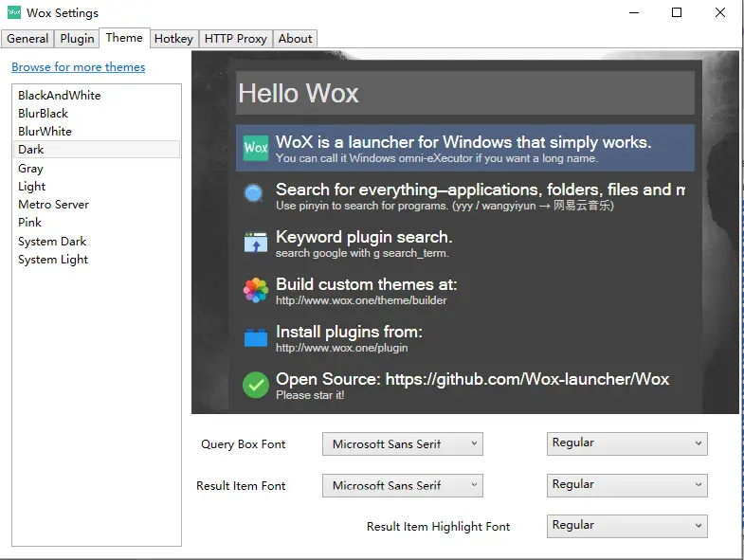Click the Wox app icon in the title bar
This screenshot has width=744, height=560.
coord(14,12)
